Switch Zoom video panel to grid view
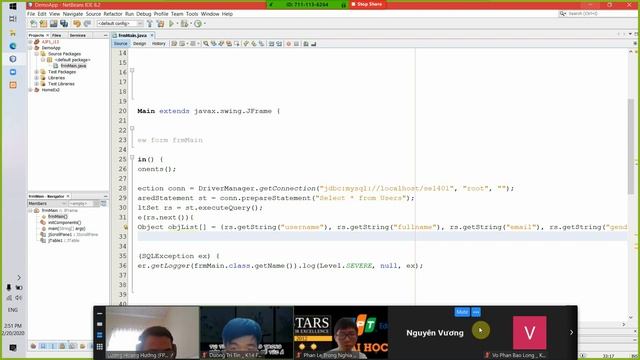 pos(100,347)
